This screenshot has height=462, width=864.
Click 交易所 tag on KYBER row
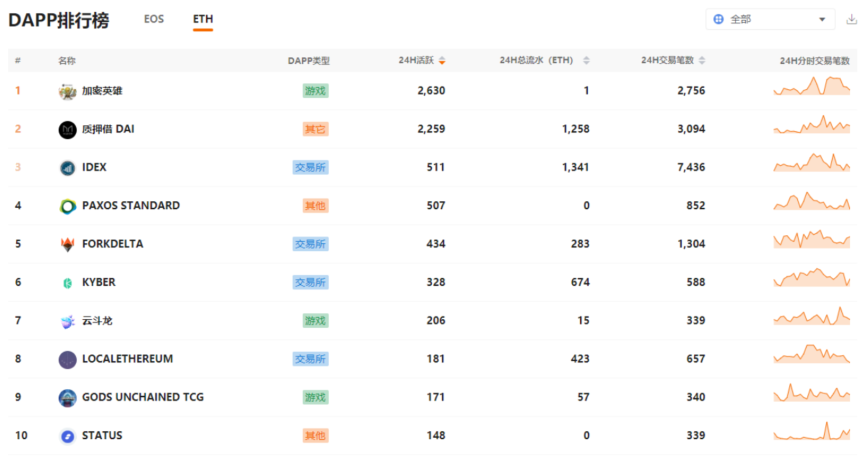click(310, 282)
